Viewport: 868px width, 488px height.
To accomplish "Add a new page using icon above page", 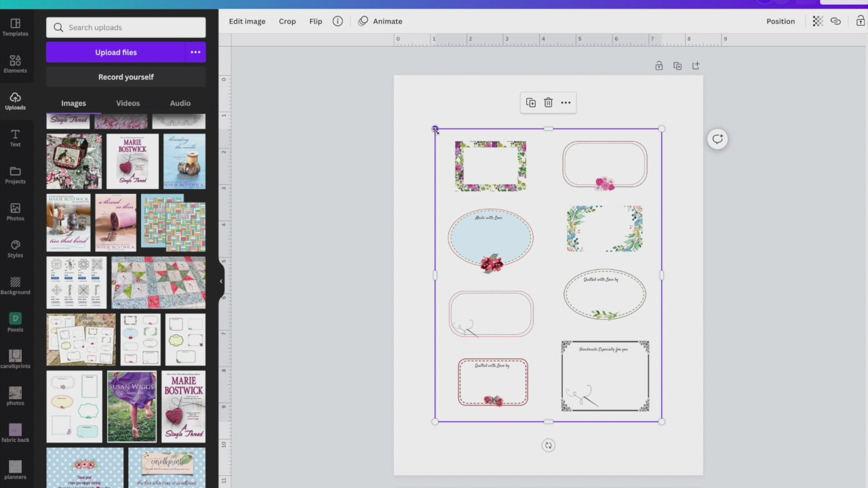I will click(x=696, y=66).
